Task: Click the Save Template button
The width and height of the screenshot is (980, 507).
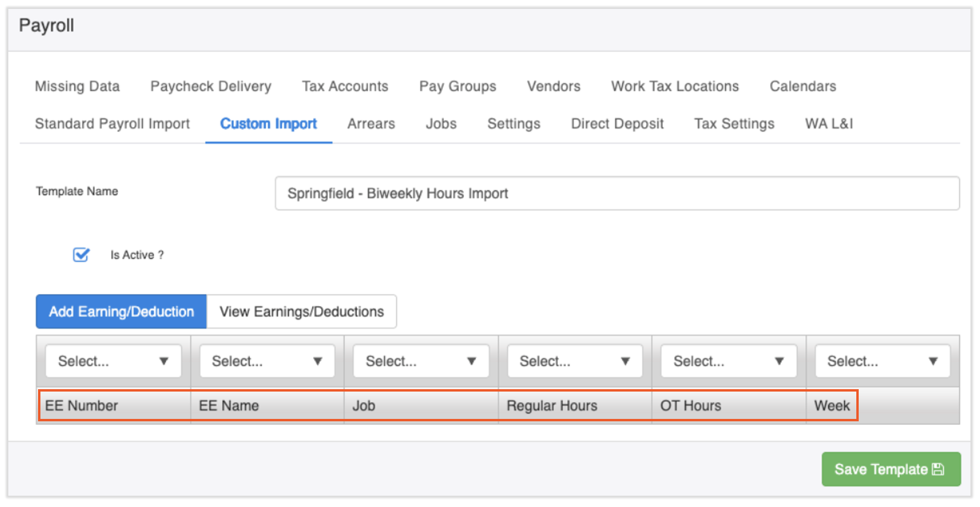Action: coord(890,470)
